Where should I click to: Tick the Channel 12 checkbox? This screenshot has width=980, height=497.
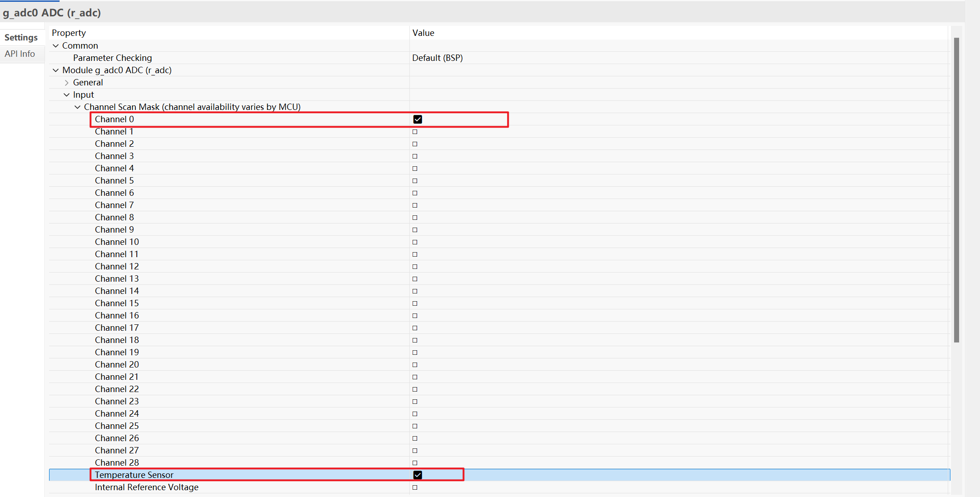[415, 266]
